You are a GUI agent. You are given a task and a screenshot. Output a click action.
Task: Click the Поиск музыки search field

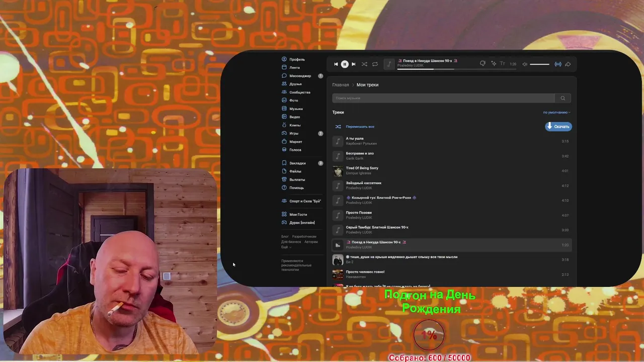click(443, 98)
